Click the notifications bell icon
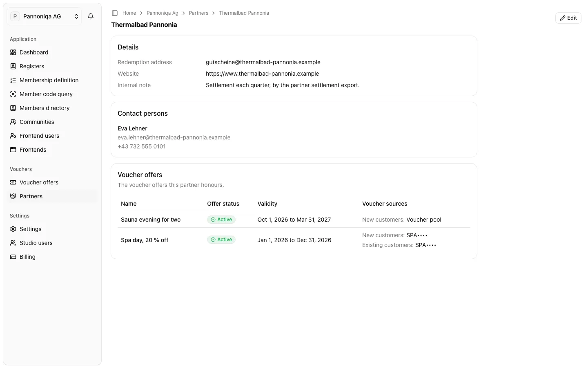The image size is (588, 368). click(91, 16)
